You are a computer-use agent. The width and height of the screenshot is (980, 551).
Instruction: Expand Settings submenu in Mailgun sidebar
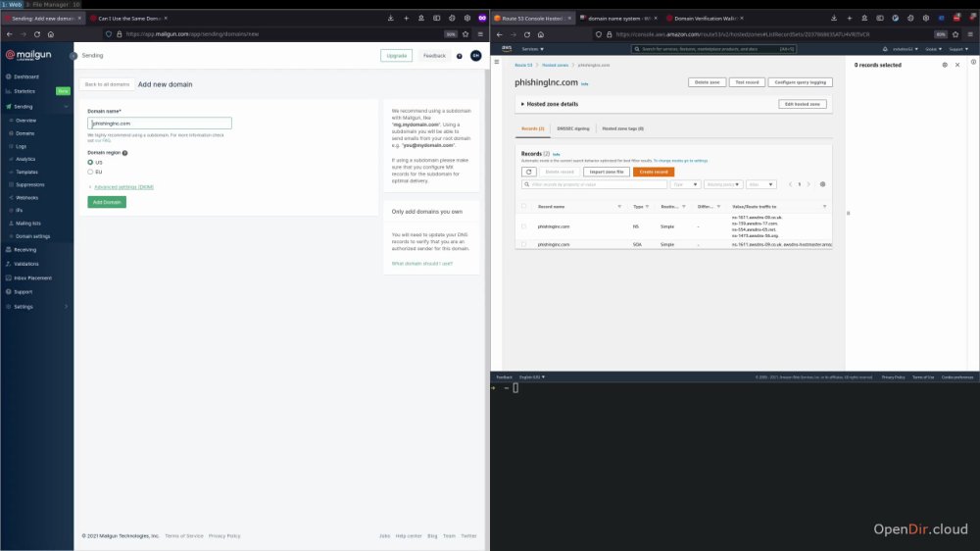click(x=67, y=307)
